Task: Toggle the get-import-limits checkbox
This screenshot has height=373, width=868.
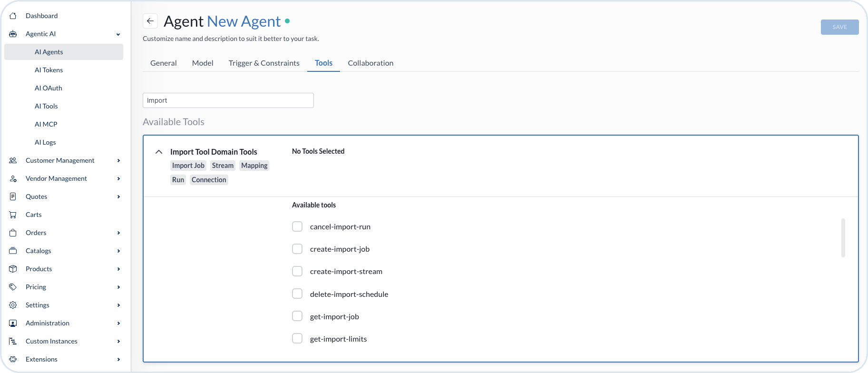Action: pyautogui.click(x=297, y=338)
